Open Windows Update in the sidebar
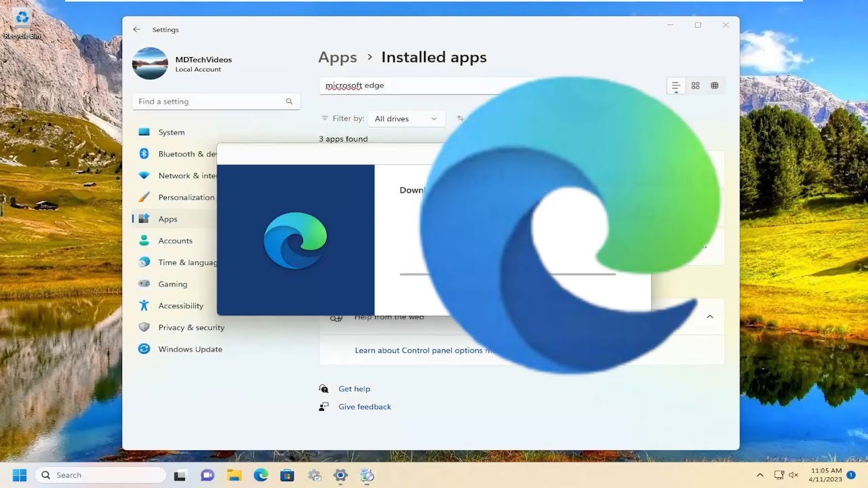 coord(216,349)
